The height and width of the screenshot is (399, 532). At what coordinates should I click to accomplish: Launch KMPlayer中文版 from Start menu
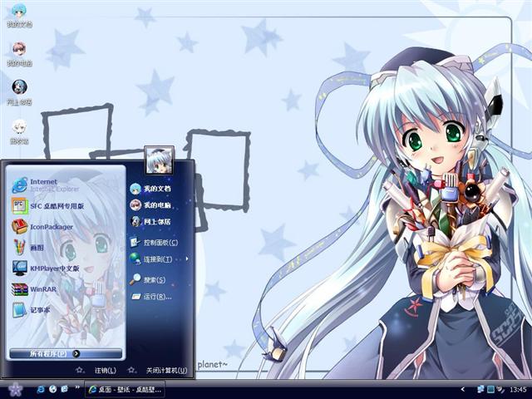46,268
